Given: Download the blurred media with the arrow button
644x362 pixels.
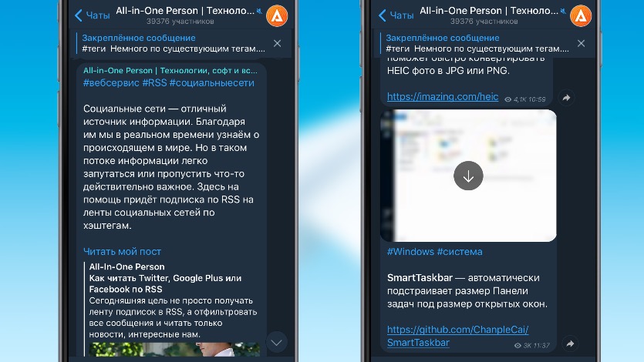Looking at the screenshot, I should pos(468,176).
